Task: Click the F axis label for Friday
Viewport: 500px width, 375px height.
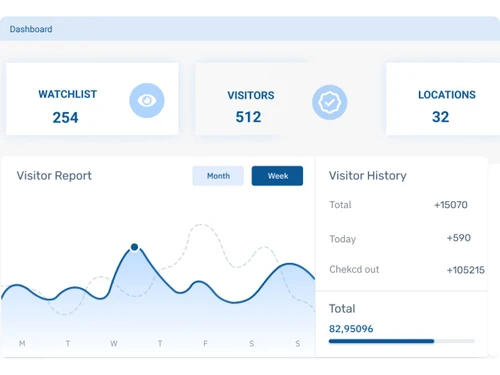Action: (205, 343)
